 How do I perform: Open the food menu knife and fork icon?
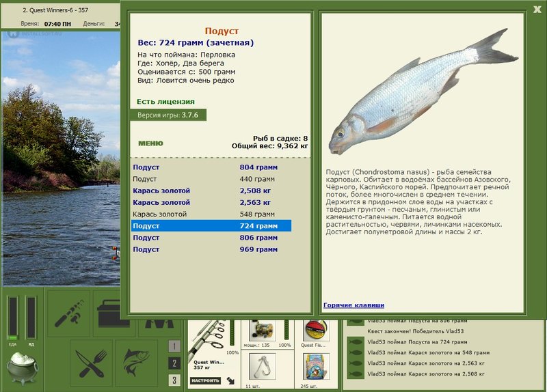92,363
